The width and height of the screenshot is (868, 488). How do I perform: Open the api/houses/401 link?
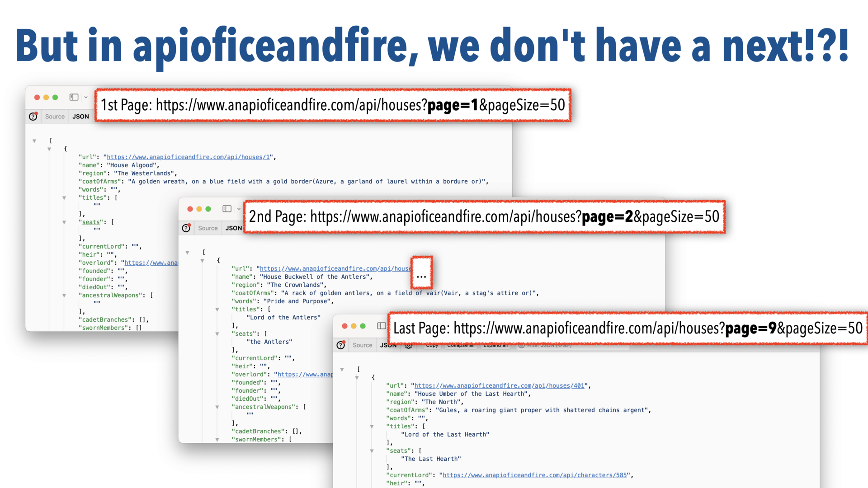[500, 386]
